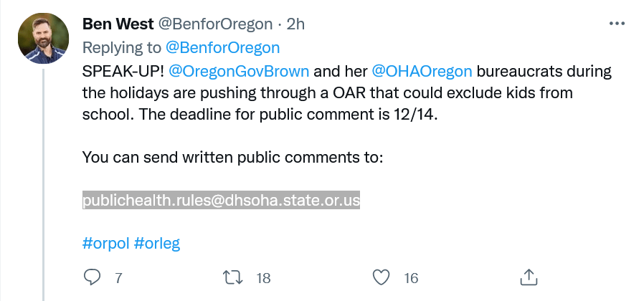Open the @OregonGovBrown mention
This screenshot has height=301, width=644.
(239, 72)
